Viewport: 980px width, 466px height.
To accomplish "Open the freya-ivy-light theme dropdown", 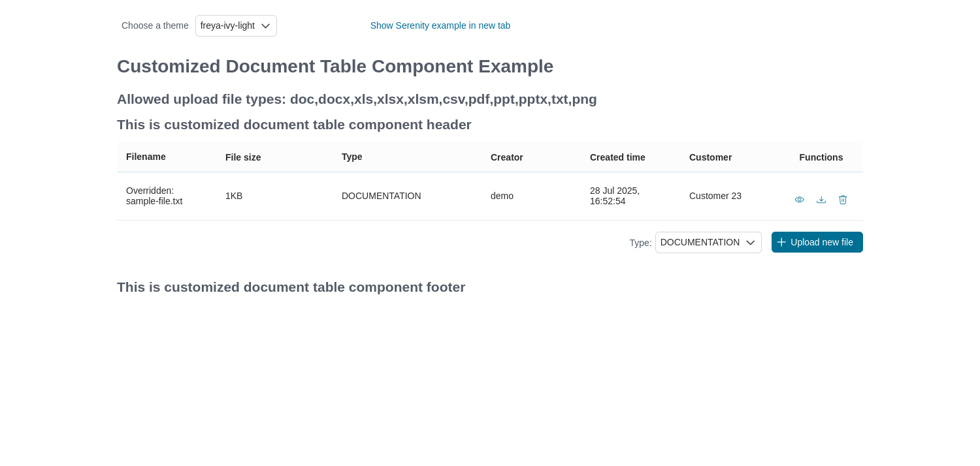I will click(x=236, y=25).
